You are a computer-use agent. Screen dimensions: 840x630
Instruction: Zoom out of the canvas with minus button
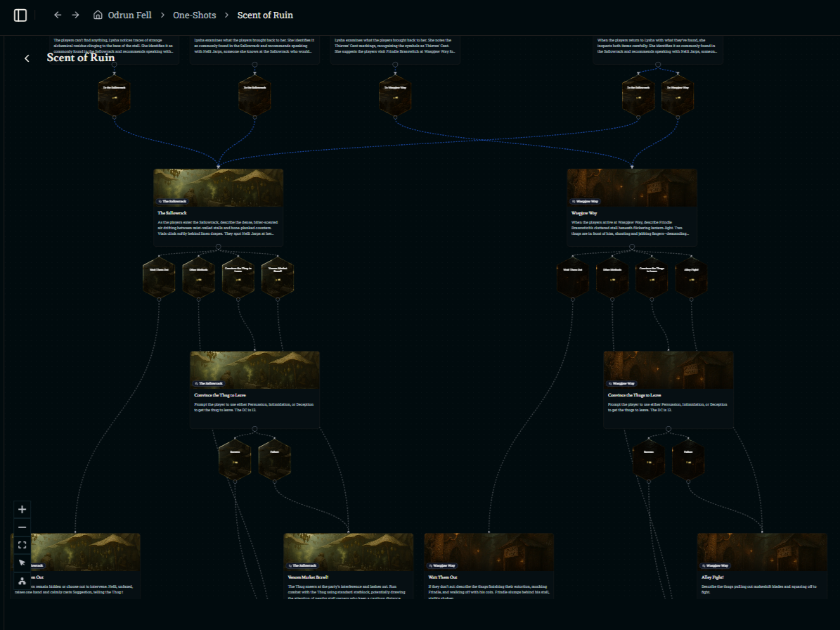(x=22, y=527)
